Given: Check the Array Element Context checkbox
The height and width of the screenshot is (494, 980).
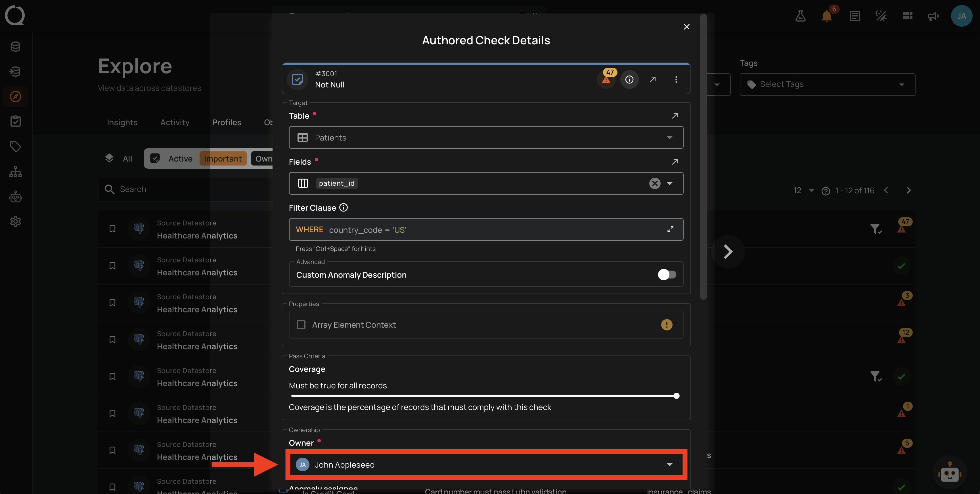Looking at the screenshot, I should pos(301,325).
